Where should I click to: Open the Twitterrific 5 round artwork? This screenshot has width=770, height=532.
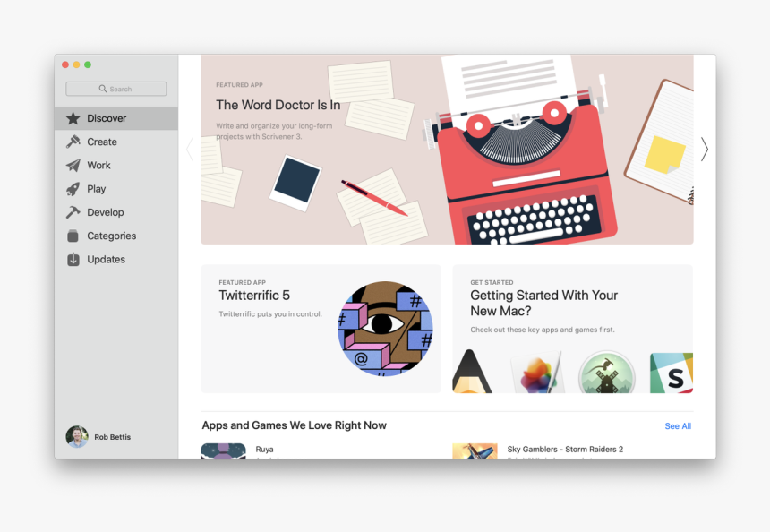click(x=385, y=329)
